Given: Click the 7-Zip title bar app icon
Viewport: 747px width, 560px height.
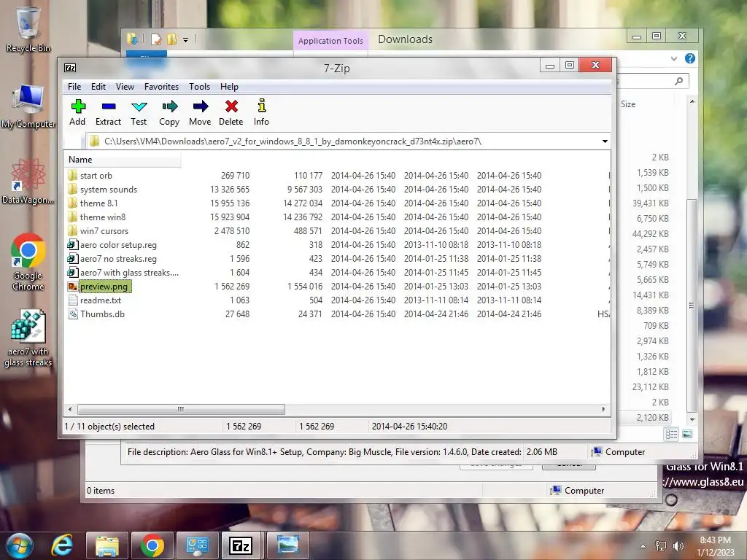Looking at the screenshot, I should click(x=70, y=68).
